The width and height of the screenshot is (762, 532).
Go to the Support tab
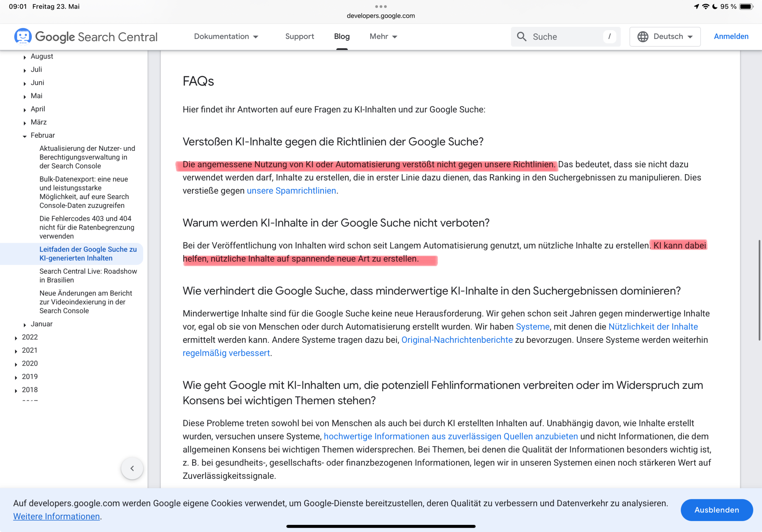point(299,37)
